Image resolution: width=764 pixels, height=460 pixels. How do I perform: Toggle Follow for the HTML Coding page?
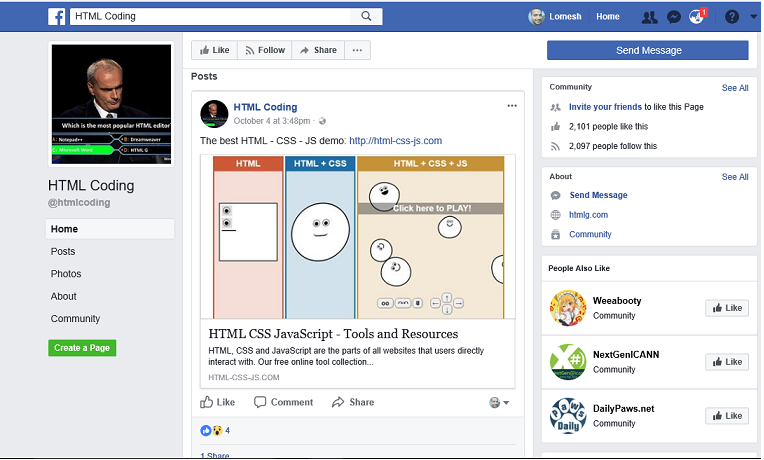click(264, 50)
